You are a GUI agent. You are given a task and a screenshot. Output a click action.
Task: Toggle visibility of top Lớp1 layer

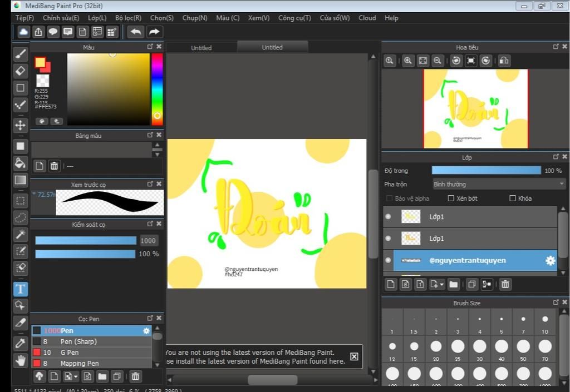point(388,217)
